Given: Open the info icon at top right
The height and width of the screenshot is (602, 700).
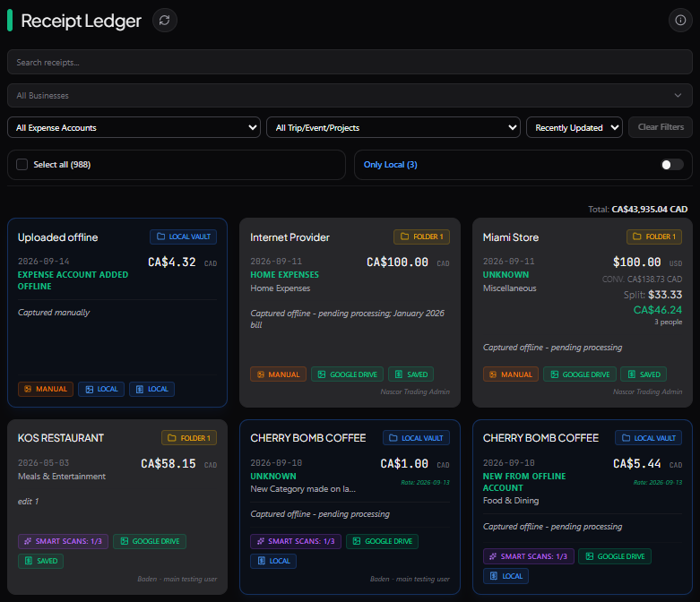Looking at the screenshot, I should (x=680, y=21).
